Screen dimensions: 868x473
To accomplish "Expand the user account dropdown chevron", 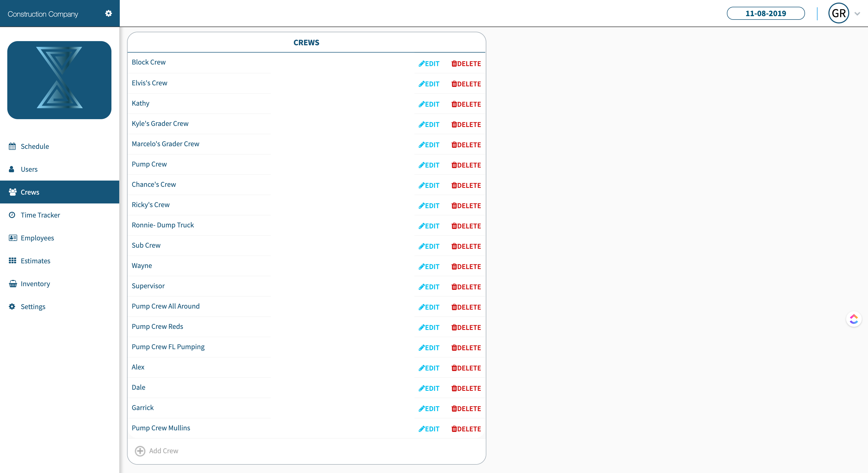I will point(857,14).
